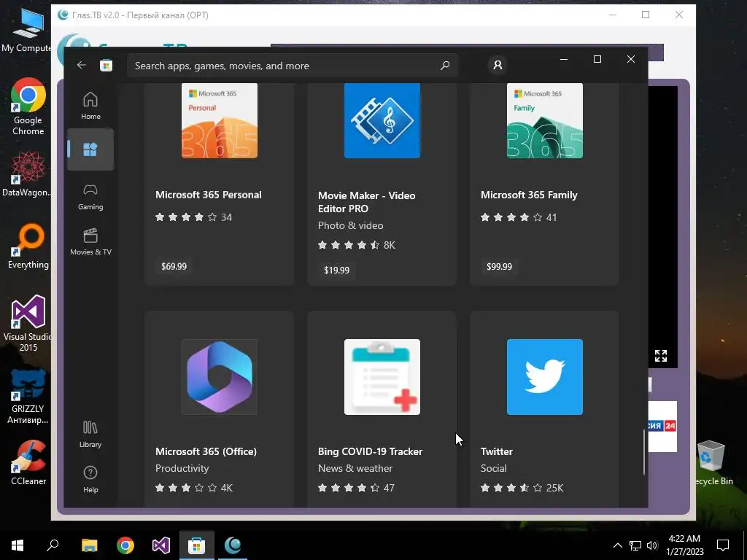This screenshot has width=747, height=560.
Task: Click Twitter 25K star rating
Action: [522, 488]
